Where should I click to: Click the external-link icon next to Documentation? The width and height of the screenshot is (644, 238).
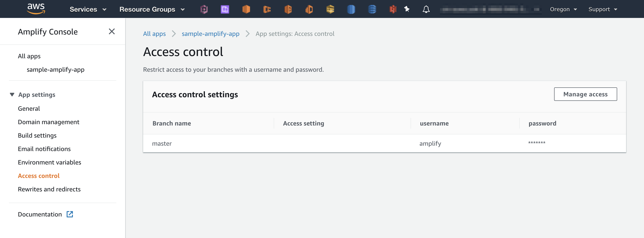click(x=70, y=214)
